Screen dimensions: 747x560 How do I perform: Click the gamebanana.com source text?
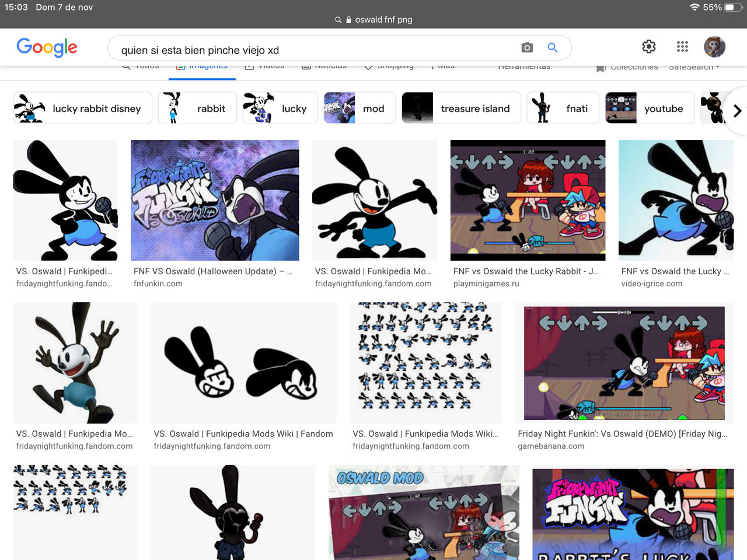(x=551, y=446)
